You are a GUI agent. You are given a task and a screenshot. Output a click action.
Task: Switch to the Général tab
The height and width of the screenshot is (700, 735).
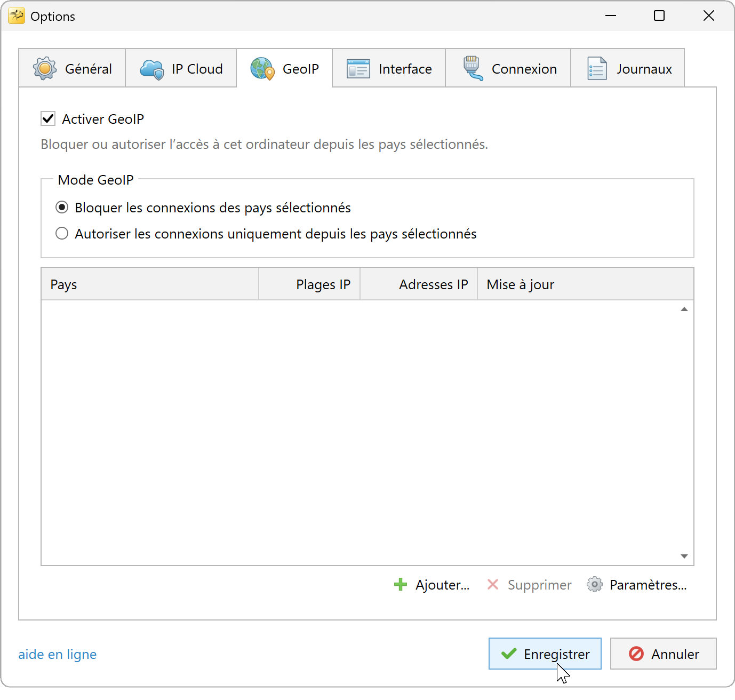(72, 68)
